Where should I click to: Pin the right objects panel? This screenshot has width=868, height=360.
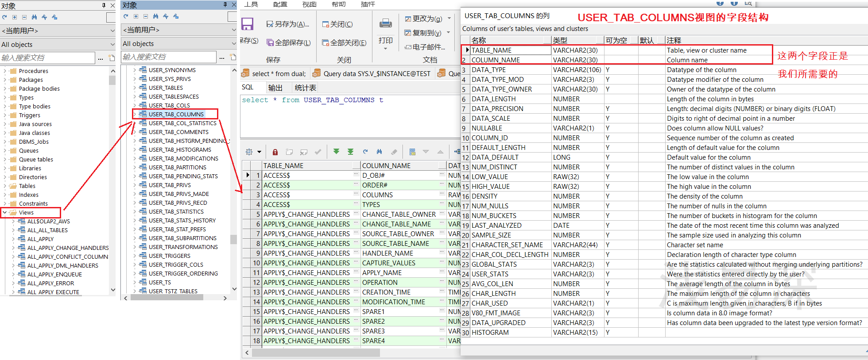225,4
